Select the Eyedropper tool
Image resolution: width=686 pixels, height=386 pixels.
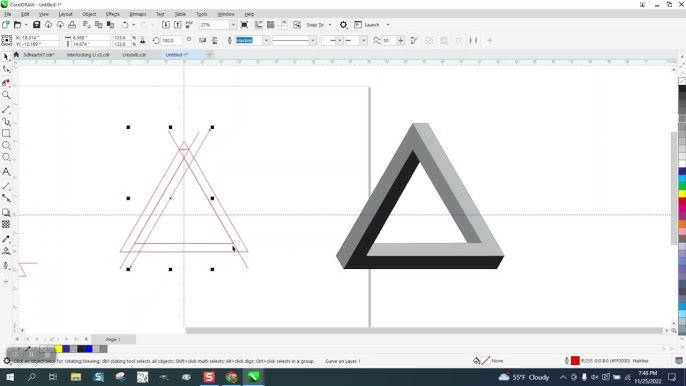[6, 239]
